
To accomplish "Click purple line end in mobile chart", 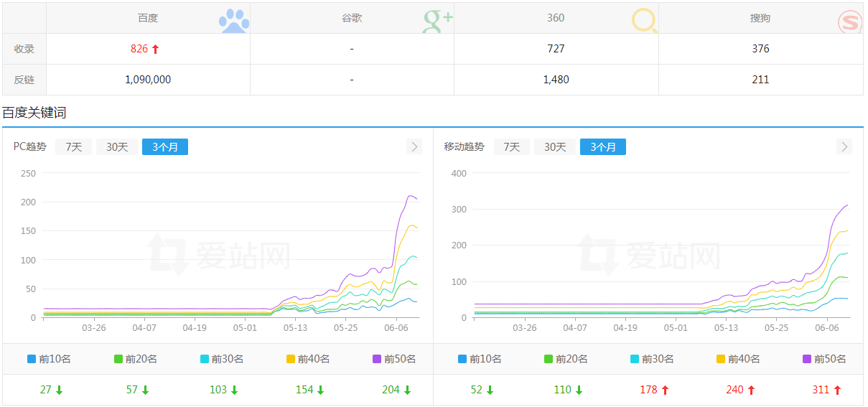I will tap(848, 205).
